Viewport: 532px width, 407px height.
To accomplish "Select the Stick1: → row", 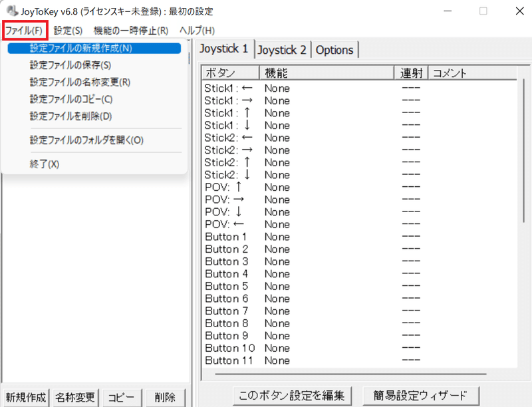I will tap(360, 100).
